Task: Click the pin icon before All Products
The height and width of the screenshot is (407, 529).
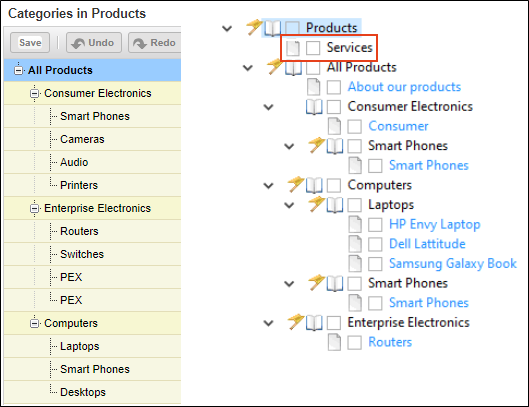Action: (275, 66)
